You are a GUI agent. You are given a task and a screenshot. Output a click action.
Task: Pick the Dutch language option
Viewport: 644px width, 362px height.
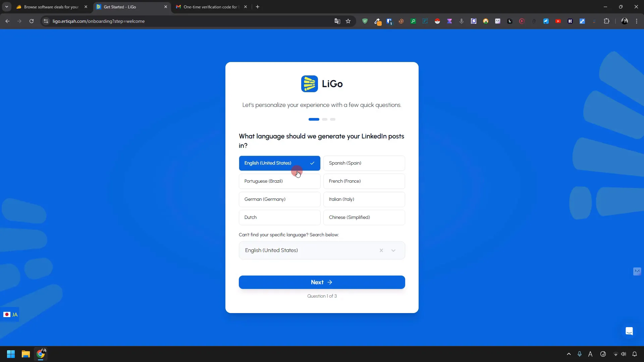[x=279, y=217]
